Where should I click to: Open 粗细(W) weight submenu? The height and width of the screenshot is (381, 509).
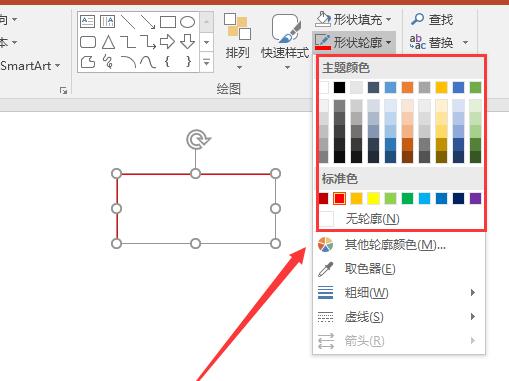pos(399,293)
